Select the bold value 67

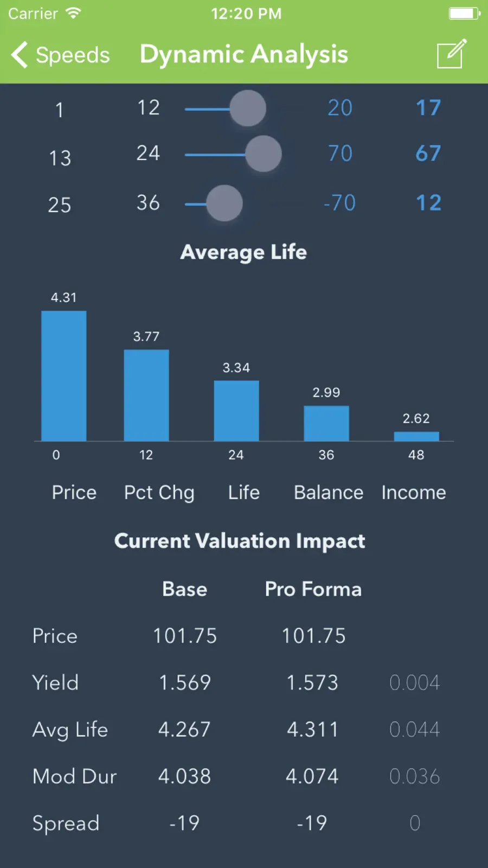(x=428, y=154)
